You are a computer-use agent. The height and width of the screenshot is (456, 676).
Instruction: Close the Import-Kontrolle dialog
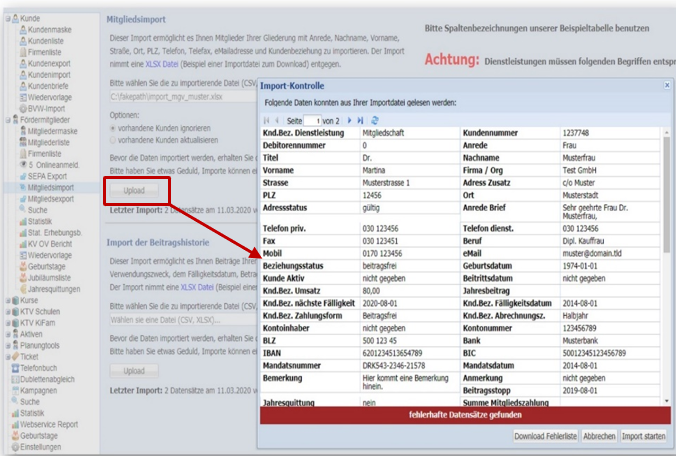pos(667,85)
